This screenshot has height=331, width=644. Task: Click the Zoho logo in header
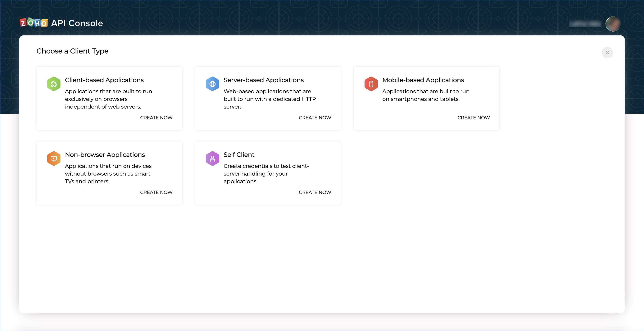(x=34, y=23)
